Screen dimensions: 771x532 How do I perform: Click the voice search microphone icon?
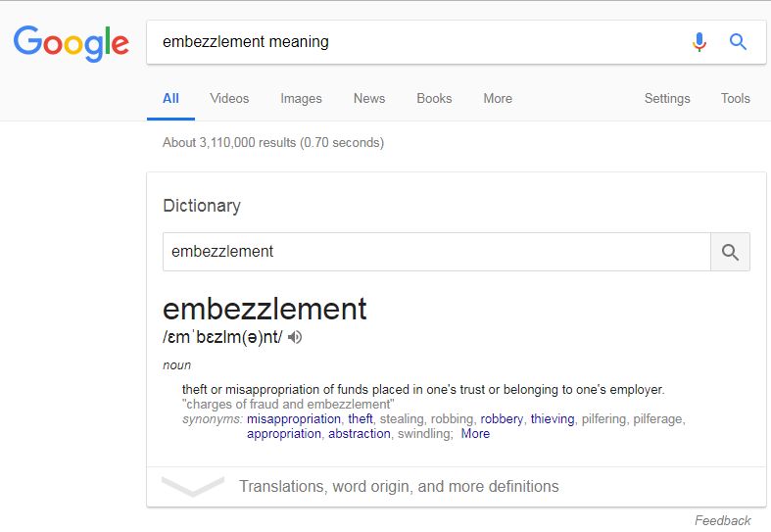[x=699, y=42]
